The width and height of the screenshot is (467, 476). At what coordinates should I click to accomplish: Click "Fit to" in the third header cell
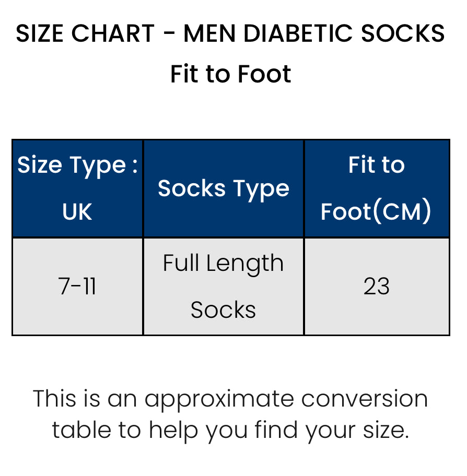click(x=377, y=165)
